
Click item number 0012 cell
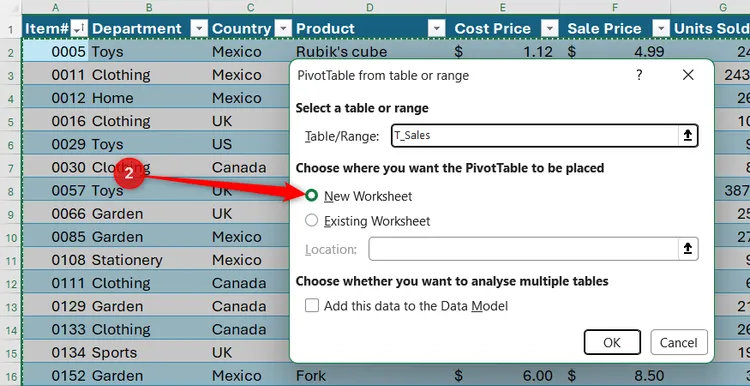point(55,98)
